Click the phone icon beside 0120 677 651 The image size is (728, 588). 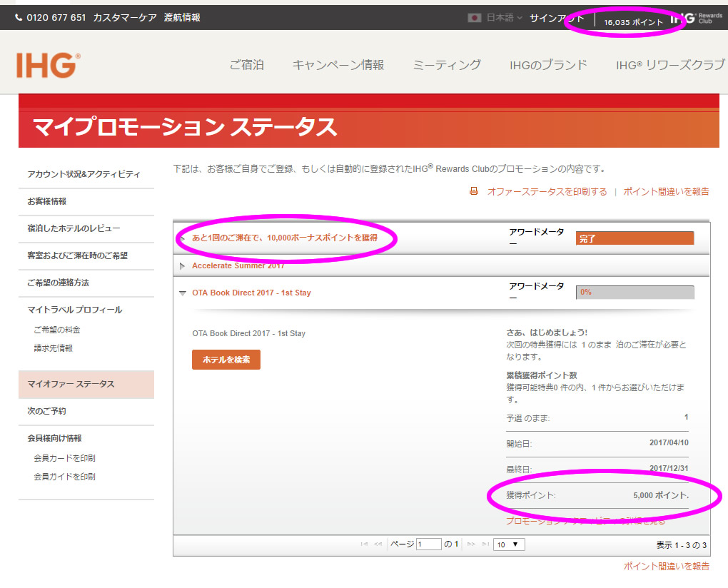(x=19, y=18)
